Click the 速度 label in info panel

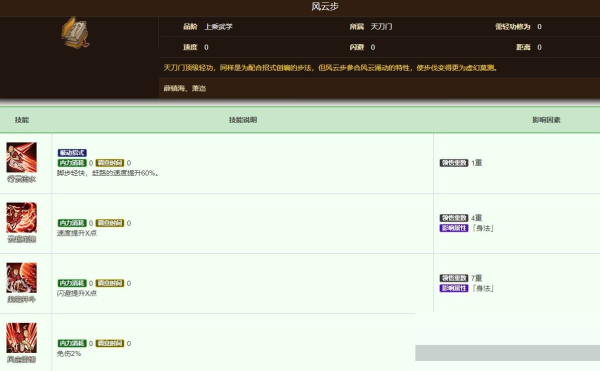[190, 47]
